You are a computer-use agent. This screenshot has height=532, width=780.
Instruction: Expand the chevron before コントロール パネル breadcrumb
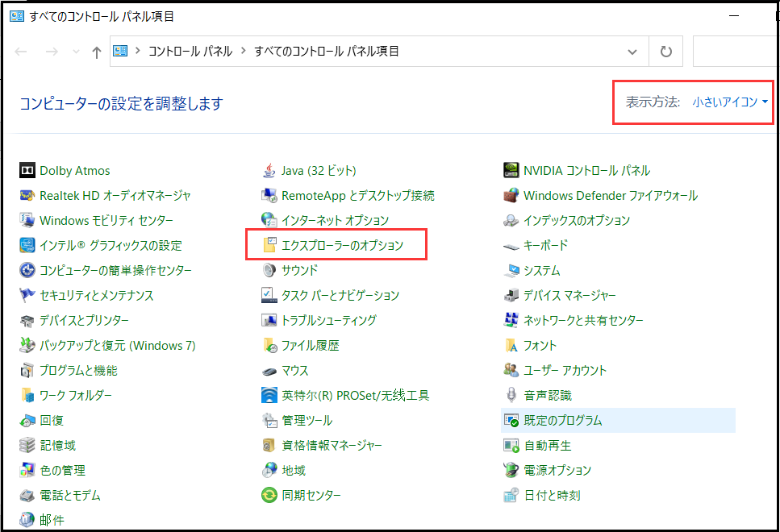pos(138,51)
